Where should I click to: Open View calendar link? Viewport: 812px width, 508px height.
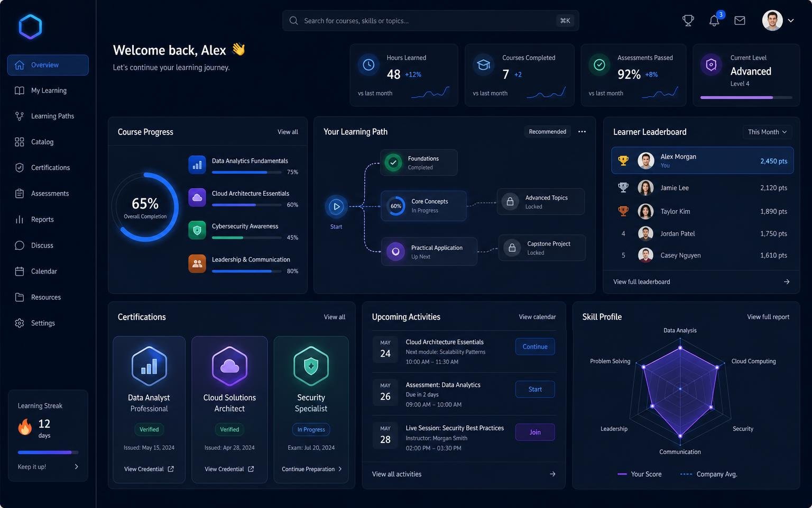click(x=537, y=317)
